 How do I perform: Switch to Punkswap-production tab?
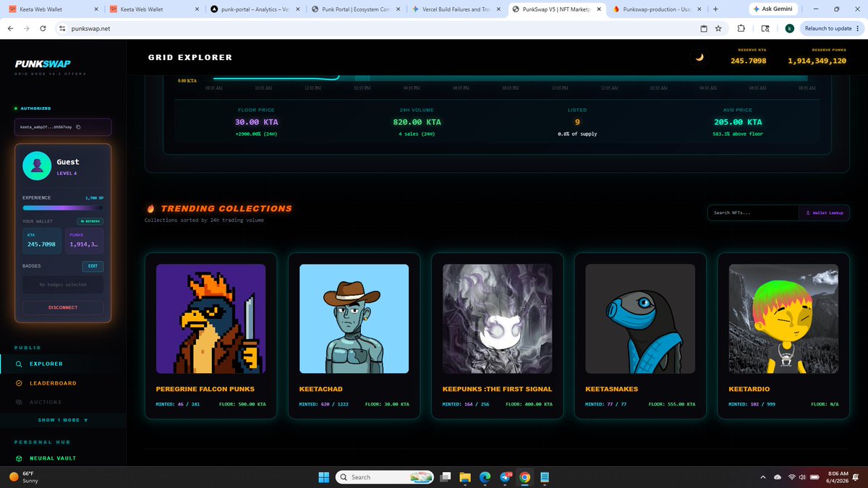point(655,9)
